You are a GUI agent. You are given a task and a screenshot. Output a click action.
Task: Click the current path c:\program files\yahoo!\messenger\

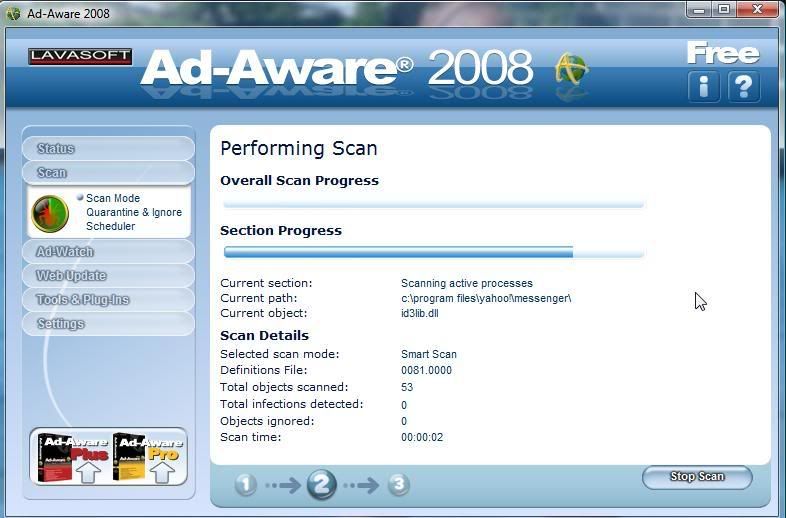[486, 298]
